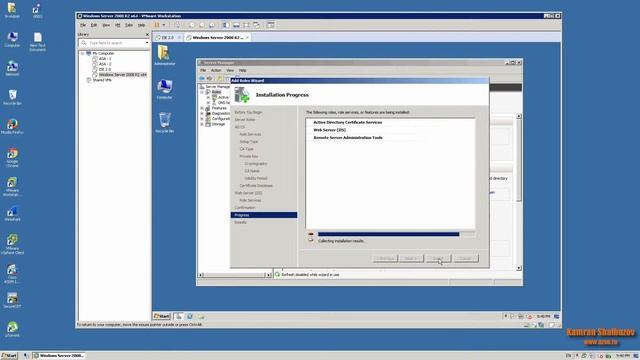
Task: Open the Administrator folder on guest desktop
Action: click(x=164, y=55)
